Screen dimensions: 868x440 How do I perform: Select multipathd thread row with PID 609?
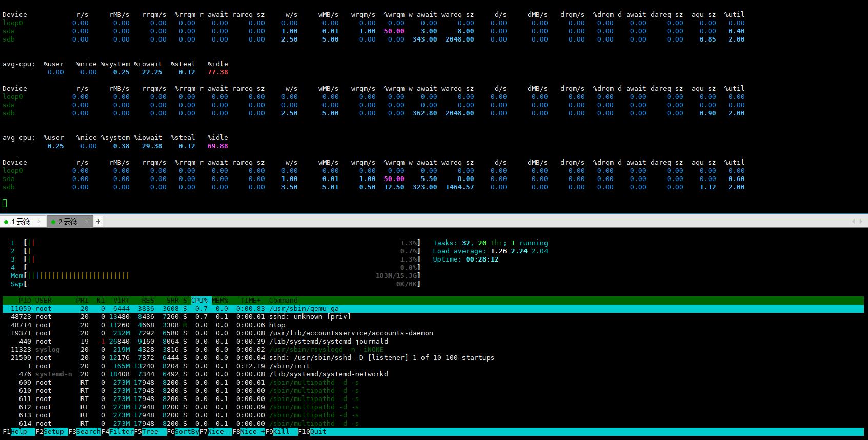point(433,383)
